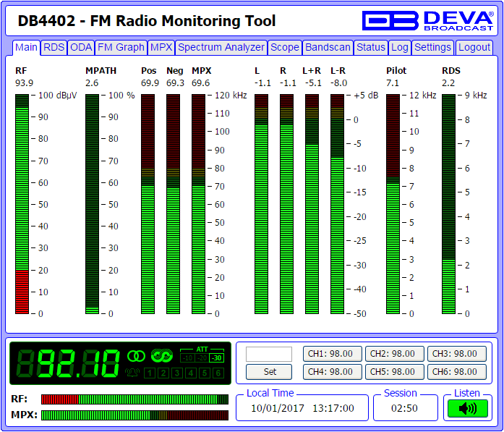The image size is (504, 432).
Task: Click the alarm bell icon in display
Action: tap(132, 373)
